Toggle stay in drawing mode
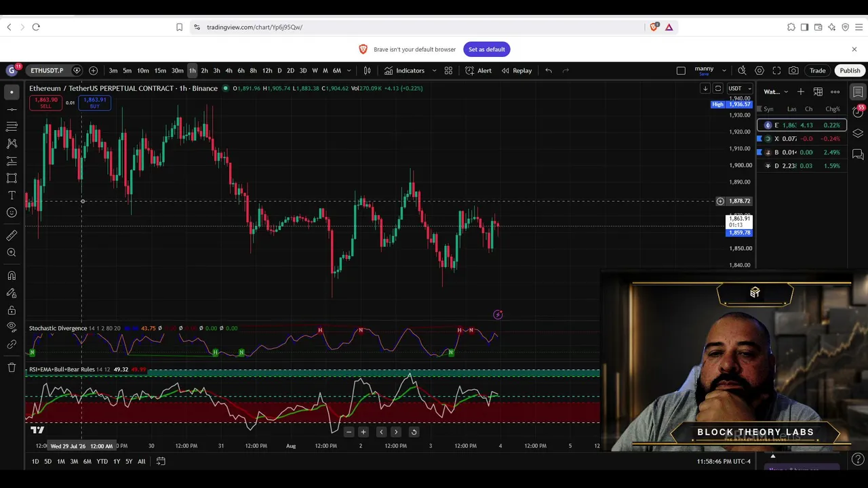The width and height of the screenshot is (868, 488). pos(12,293)
